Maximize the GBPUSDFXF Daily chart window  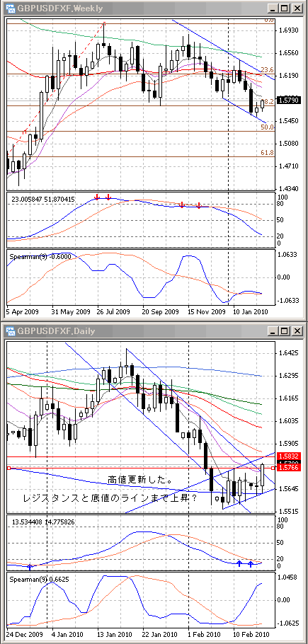284,330
